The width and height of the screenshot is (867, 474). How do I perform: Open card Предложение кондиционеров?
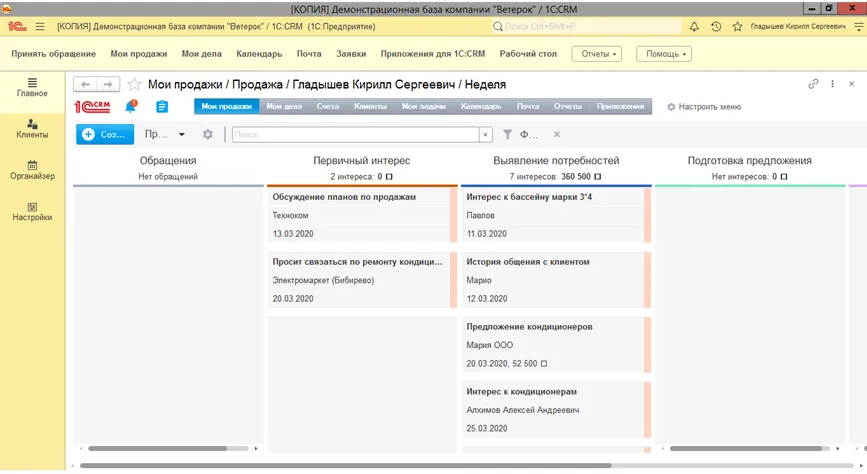(x=556, y=345)
